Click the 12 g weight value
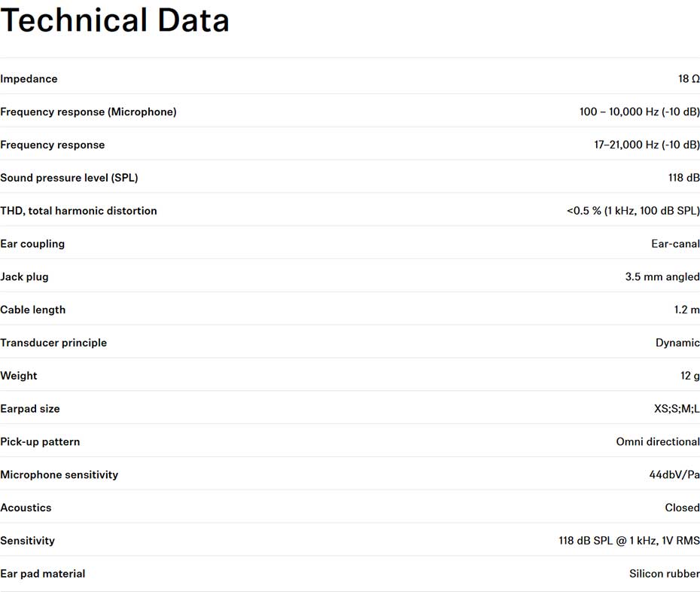The height and width of the screenshot is (592, 700). tap(689, 376)
